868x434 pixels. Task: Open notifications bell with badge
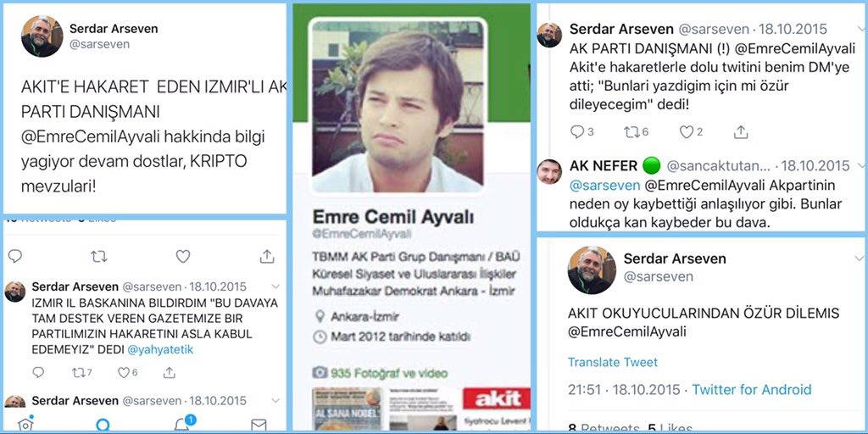[184, 423]
